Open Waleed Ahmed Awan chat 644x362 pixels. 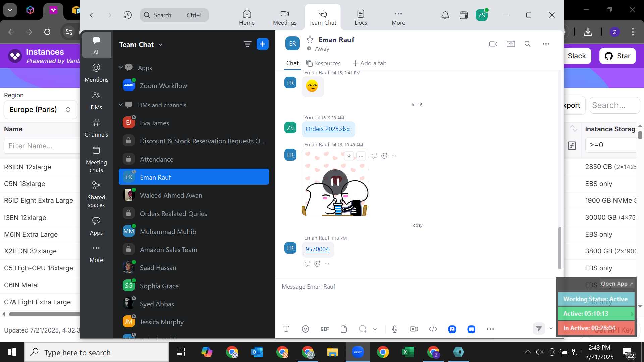pyautogui.click(x=194, y=195)
